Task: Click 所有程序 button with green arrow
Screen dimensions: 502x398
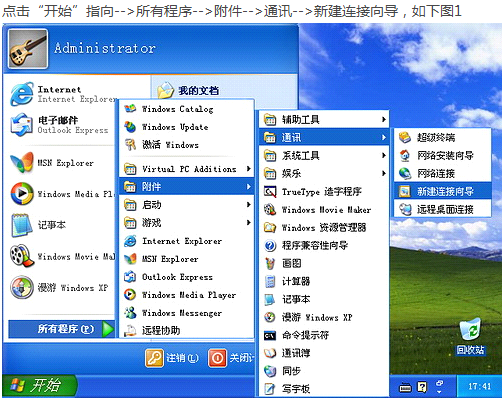Action: (x=62, y=329)
